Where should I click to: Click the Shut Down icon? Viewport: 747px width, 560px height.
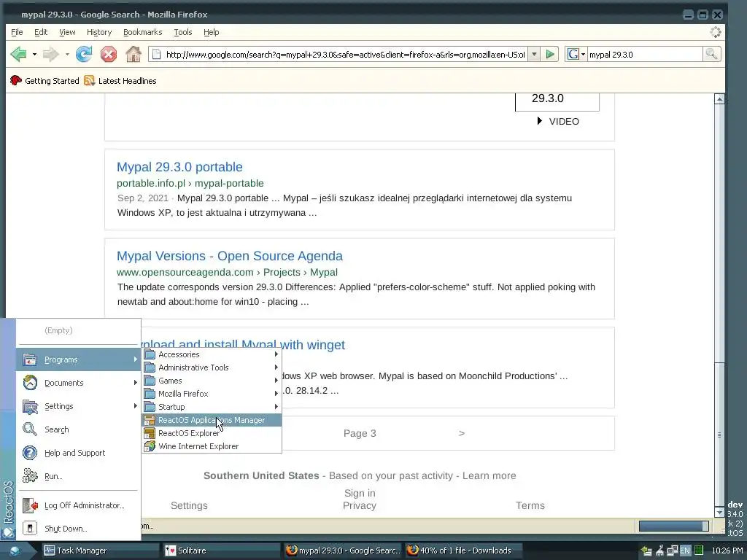click(x=30, y=529)
